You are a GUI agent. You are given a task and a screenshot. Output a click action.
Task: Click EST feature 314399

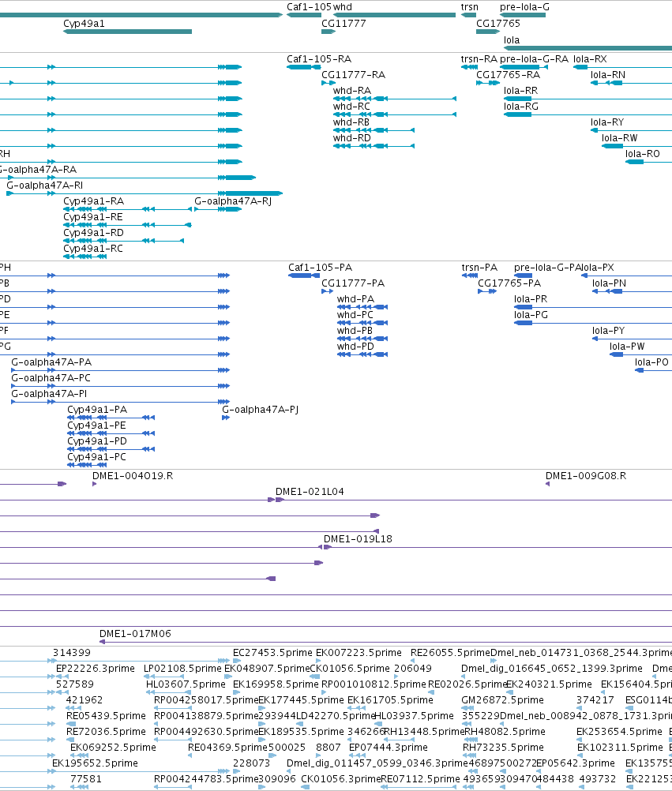point(72,653)
